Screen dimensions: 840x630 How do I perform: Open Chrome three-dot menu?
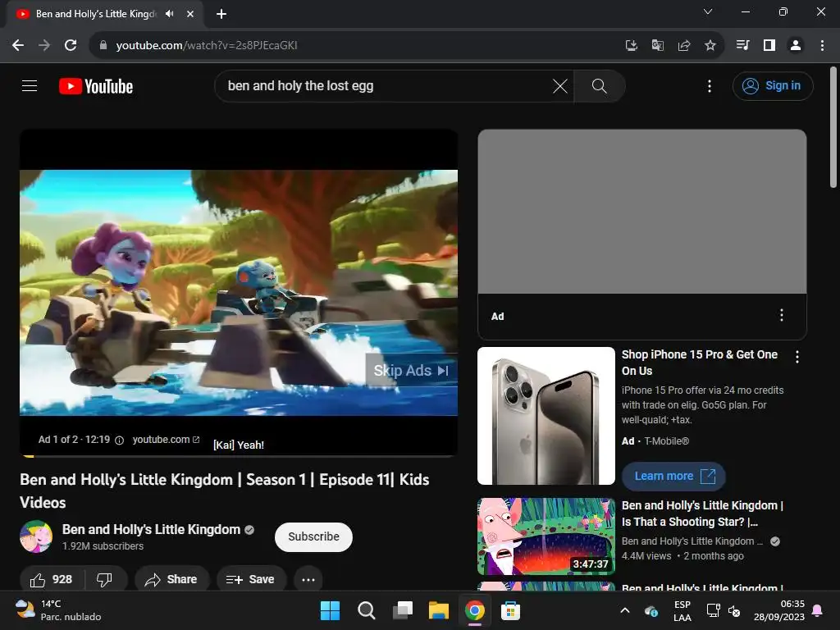(x=822, y=46)
